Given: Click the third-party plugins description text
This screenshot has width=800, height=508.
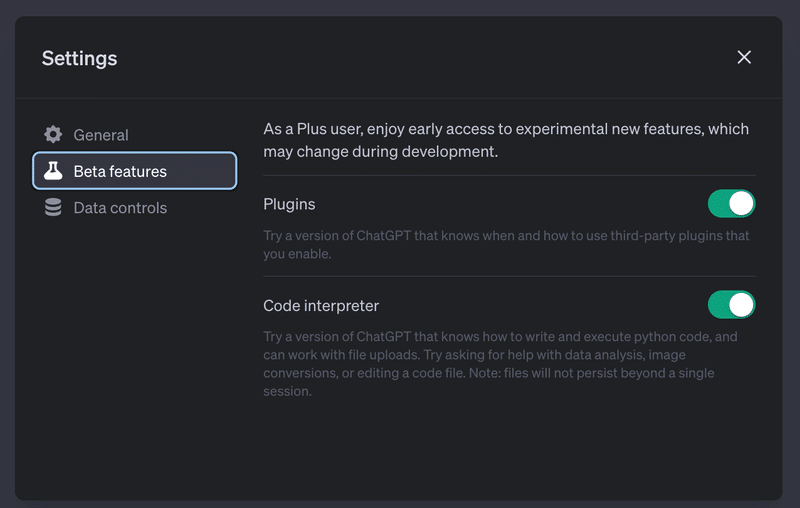Looking at the screenshot, I should pyautogui.click(x=506, y=245).
